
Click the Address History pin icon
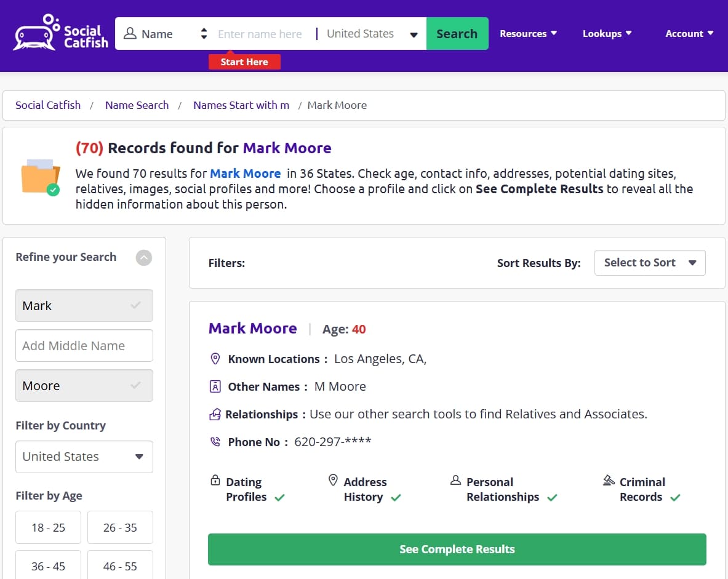pyautogui.click(x=333, y=480)
